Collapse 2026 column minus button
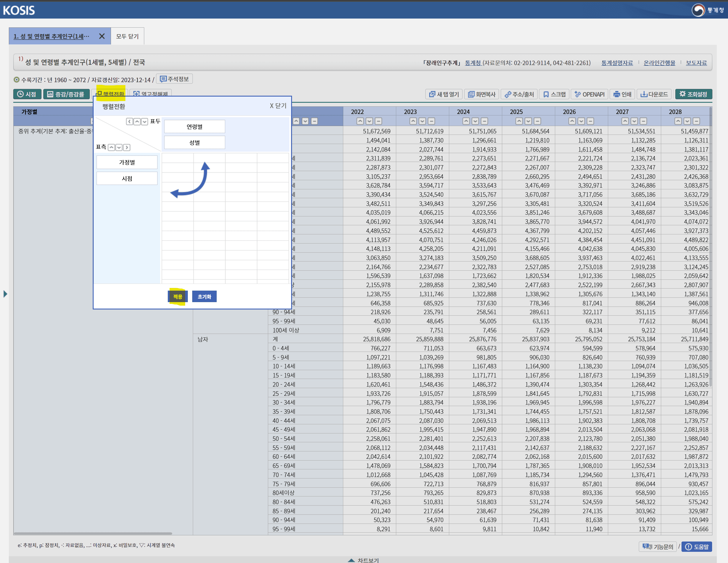 point(590,121)
